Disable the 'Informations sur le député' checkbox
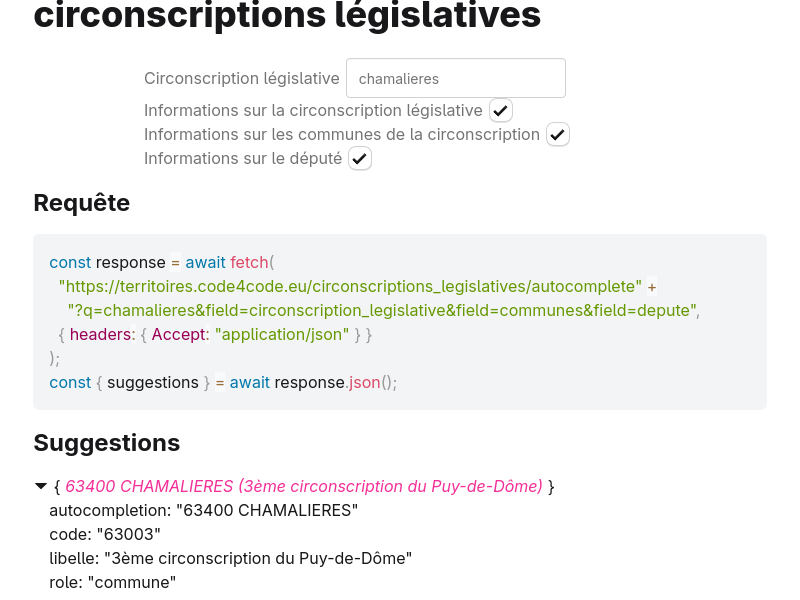The width and height of the screenshot is (800, 600). click(360, 158)
